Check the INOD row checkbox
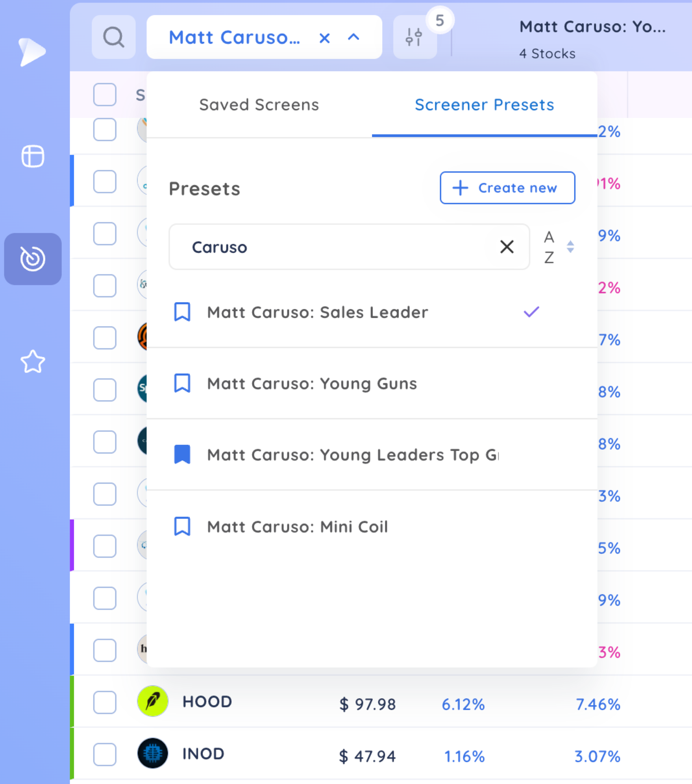 click(105, 754)
